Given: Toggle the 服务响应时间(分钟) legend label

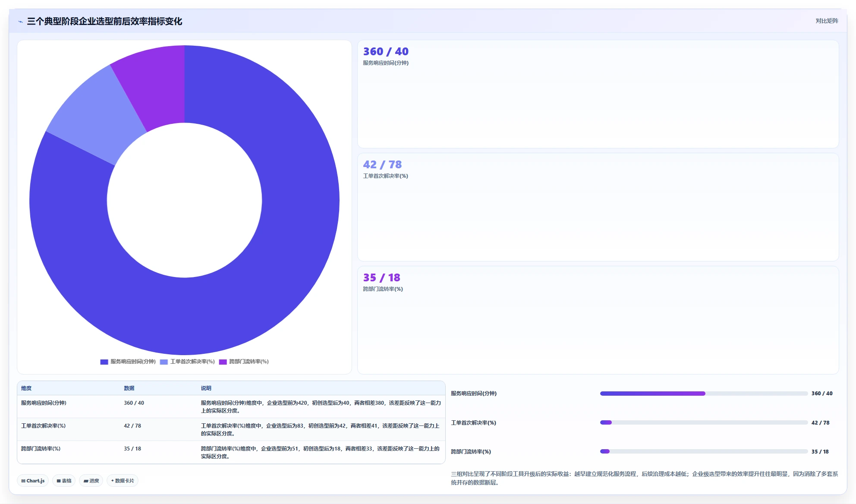Looking at the screenshot, I should (133, 362).
